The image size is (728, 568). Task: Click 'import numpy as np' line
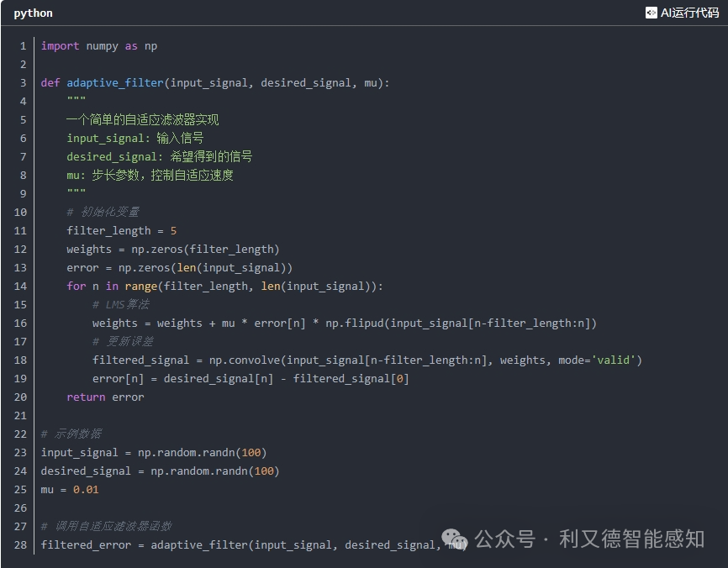99,46
